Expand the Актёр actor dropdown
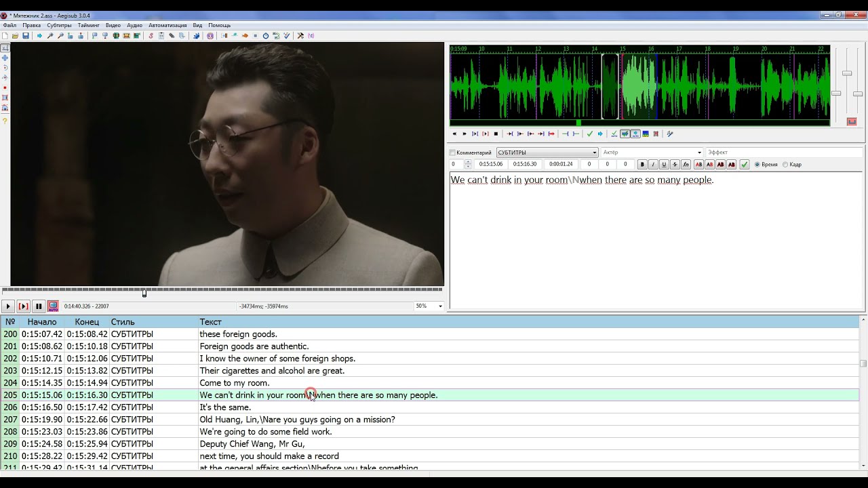 tap(699, 153)
